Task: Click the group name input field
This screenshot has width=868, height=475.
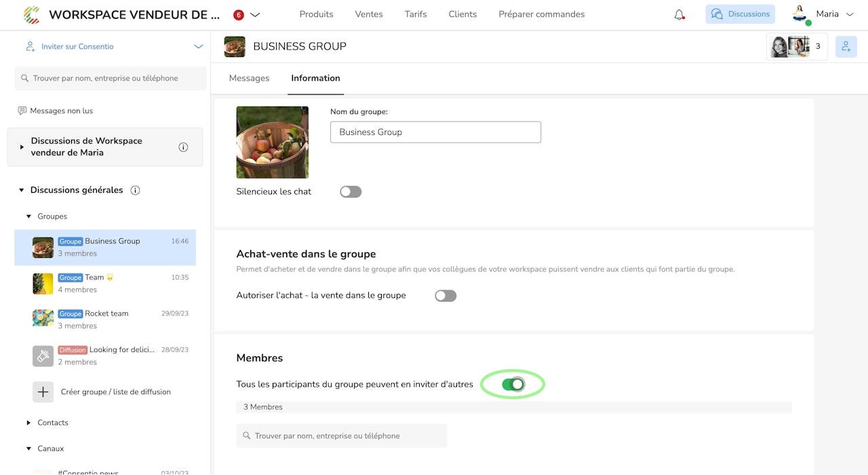Action: 435,132
